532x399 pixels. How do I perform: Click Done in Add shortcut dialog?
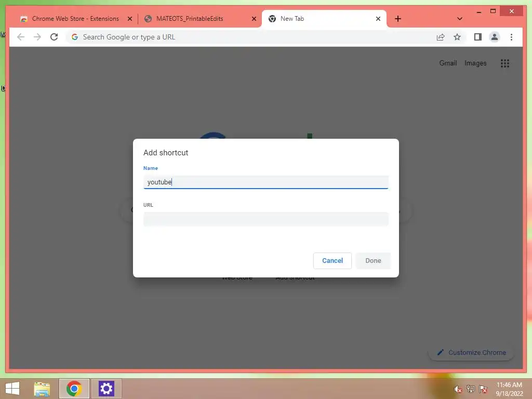(373, 261)
